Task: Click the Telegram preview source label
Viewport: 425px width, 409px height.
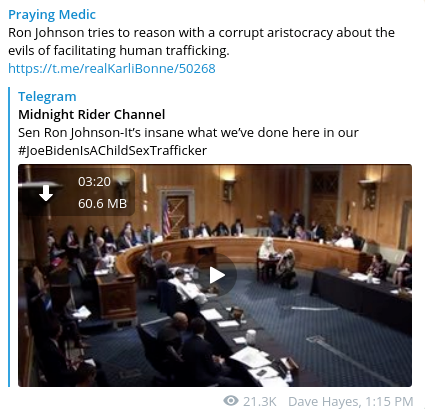Action: (47, 96)
